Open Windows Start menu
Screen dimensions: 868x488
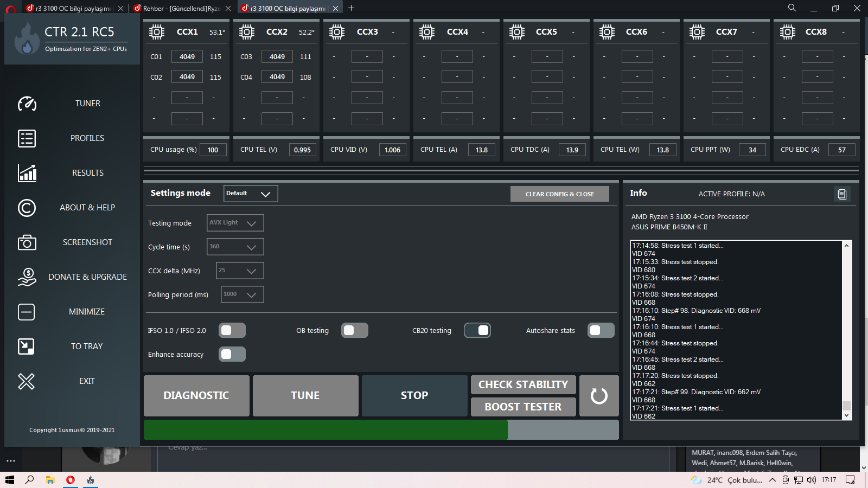coord(9,480)
